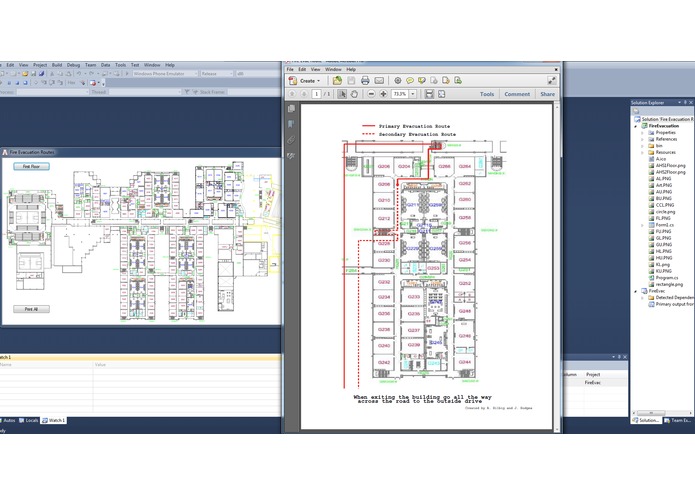Expand Form1.cs node in Solution Explorer
Screen dimensions: 695x494
click(x=642, y=226)
